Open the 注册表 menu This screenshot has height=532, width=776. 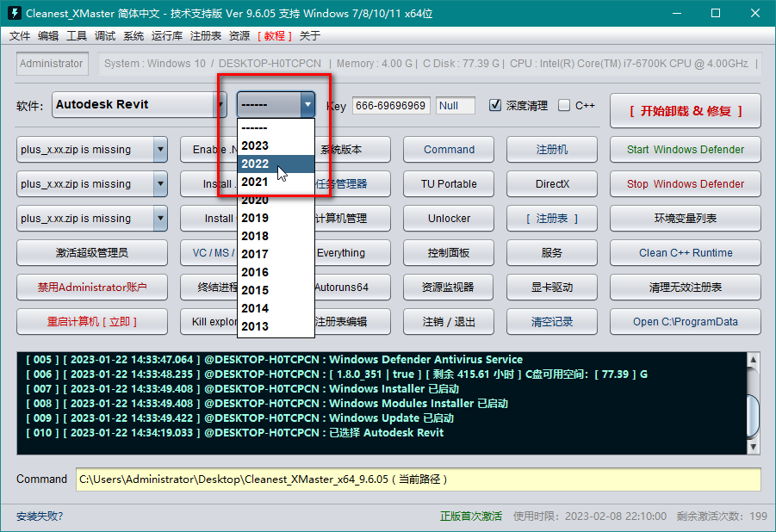[205, 35]
